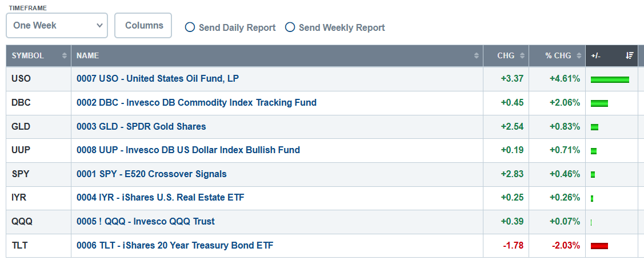Click the SYMBOL column sort arrows icon

tap(65, 56)
